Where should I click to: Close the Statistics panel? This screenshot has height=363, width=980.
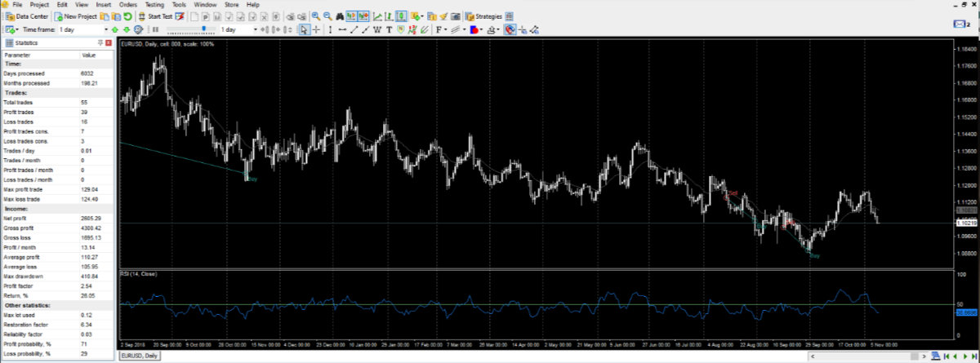click(x=109, y=43)
